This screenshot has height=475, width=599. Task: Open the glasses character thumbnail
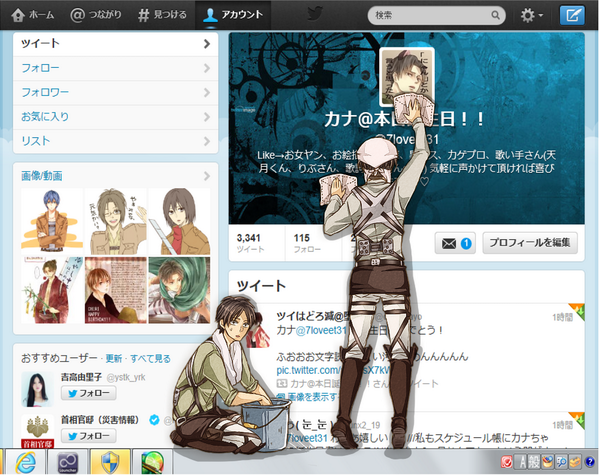coord(115,221)
